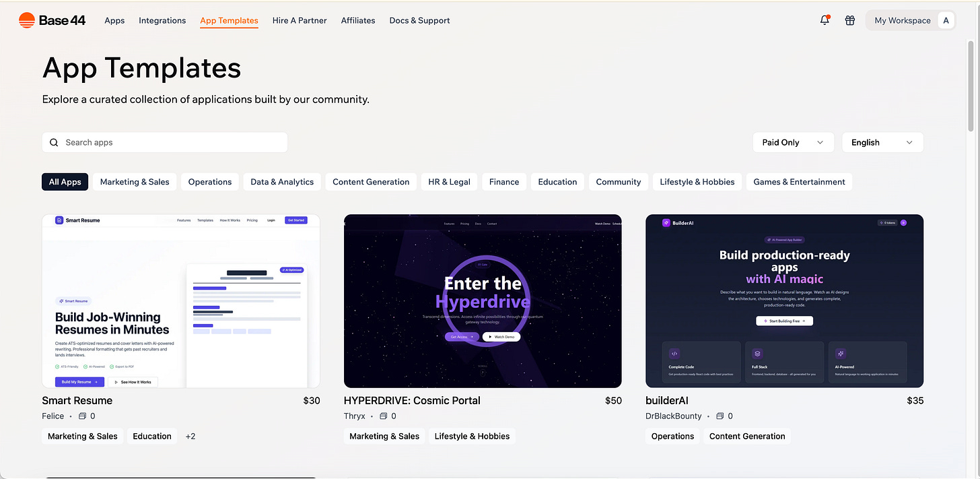980x479 pixels.
Task: Click the search magnifier icon
Action: tap(54, 142)
